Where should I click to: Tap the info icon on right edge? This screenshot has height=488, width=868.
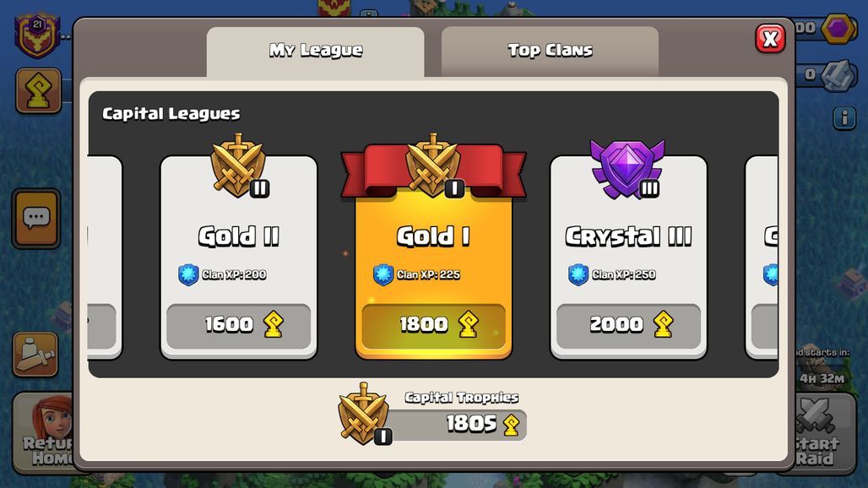pyautogui.click(x=844, y=118)
